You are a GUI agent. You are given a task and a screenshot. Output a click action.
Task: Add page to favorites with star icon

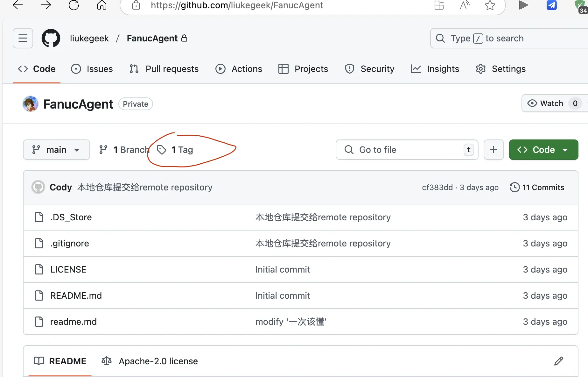click(490, 5)
